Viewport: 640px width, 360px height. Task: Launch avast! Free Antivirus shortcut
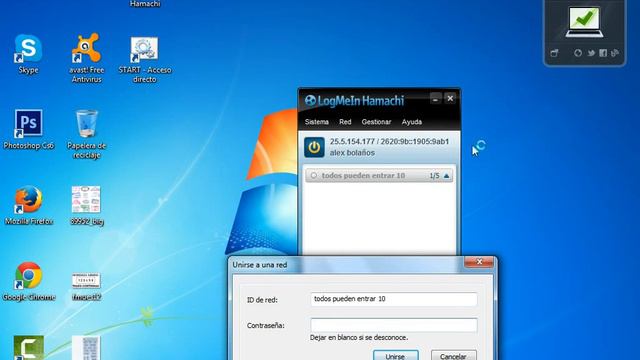86,48
